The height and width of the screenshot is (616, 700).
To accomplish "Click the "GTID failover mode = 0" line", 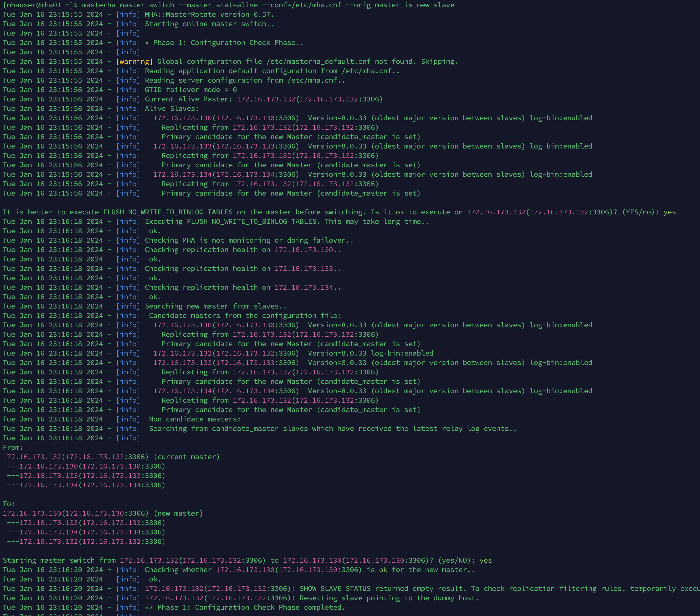I will [x=190, y=90].
